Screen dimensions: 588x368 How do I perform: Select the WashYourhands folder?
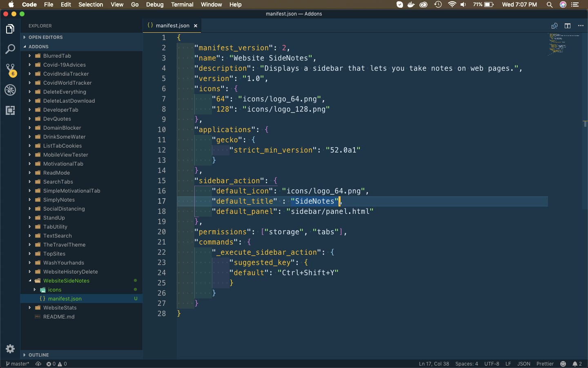(x=82, y=263)
